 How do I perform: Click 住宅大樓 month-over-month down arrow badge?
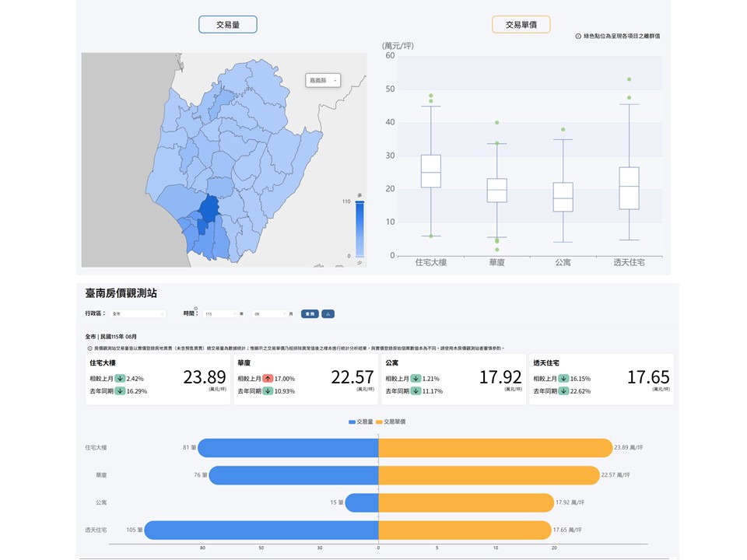pos(120,379)
